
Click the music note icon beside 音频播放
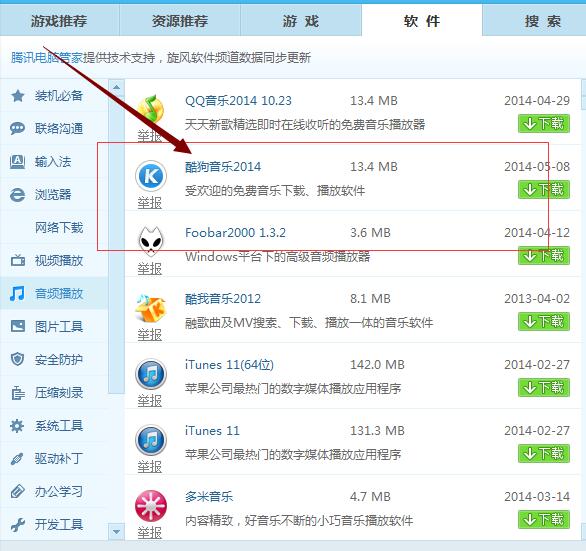coord(18,293)
